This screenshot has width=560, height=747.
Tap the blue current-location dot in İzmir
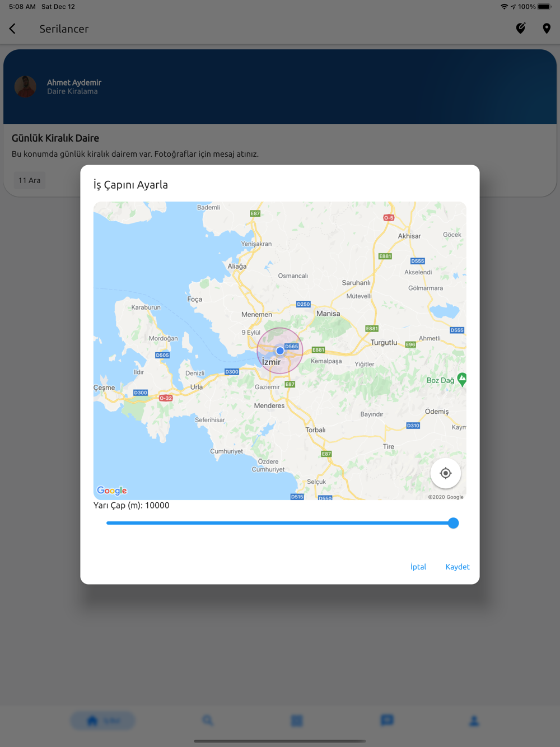[280, 351]
